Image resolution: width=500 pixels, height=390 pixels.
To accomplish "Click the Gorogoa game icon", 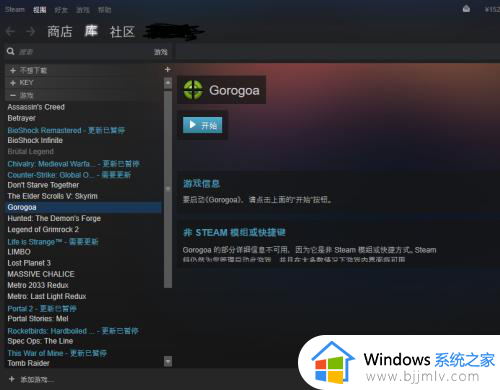I will click(193, 90).
